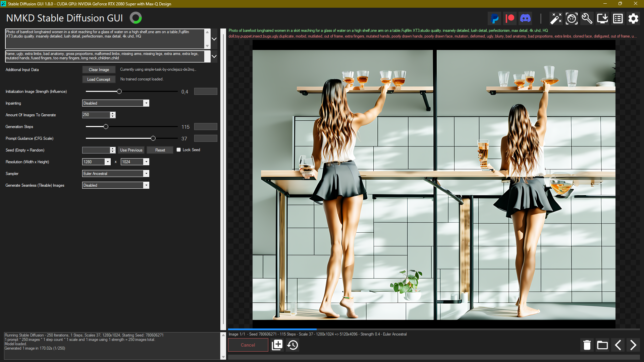Open the settings gear icon
Screen dimensions: 644x362
point(633,18)
